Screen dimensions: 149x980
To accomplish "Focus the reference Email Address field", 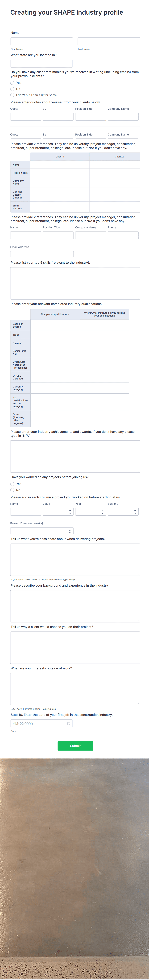I will click(42, 254).
